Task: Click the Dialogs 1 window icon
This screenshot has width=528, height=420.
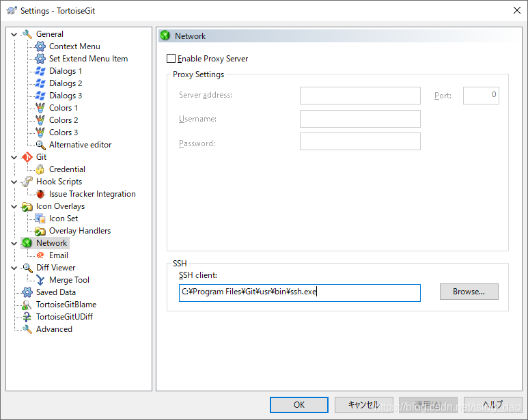Action: click(x=40, y=71)
